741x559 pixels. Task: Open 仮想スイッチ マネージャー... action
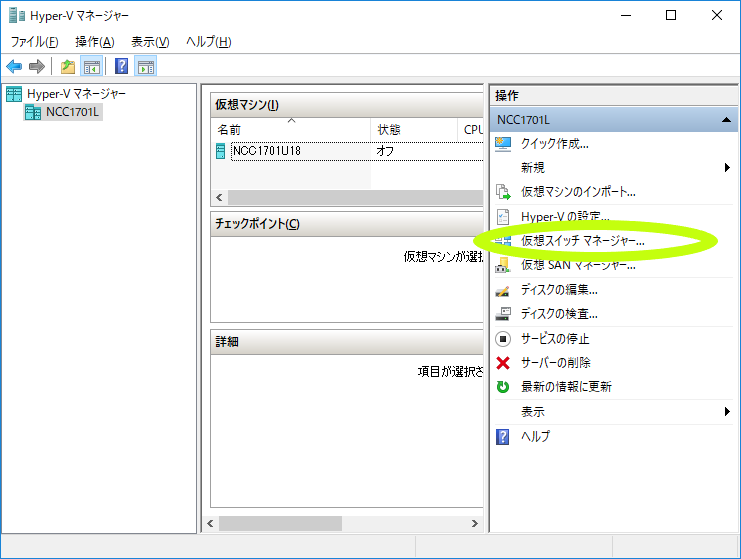[583, 241]
